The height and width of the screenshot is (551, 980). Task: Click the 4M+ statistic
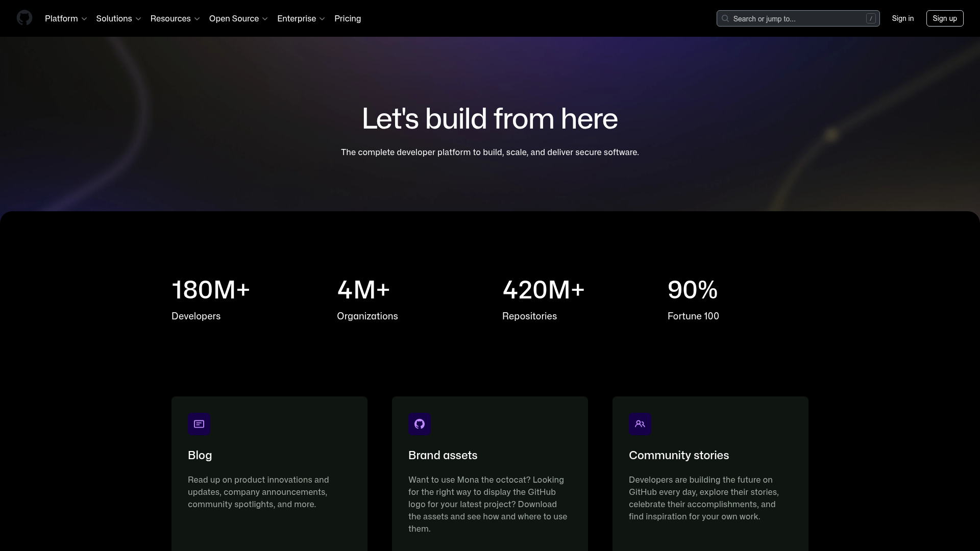[363, 290]
